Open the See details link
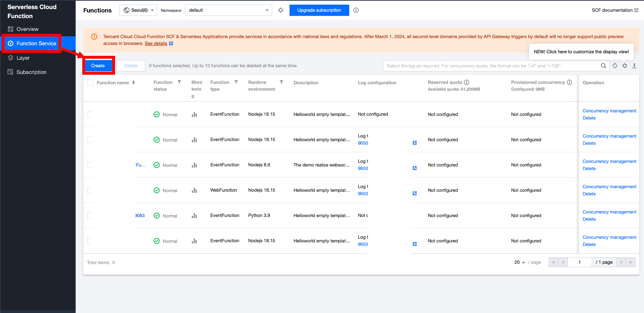 pyautogui.click(x=156, y=43)
